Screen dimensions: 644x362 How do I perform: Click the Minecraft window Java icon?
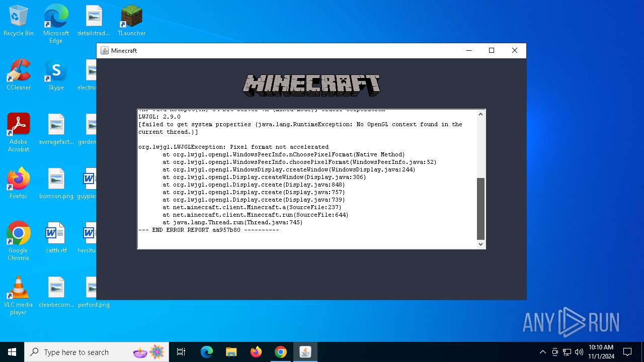(105, 51)
